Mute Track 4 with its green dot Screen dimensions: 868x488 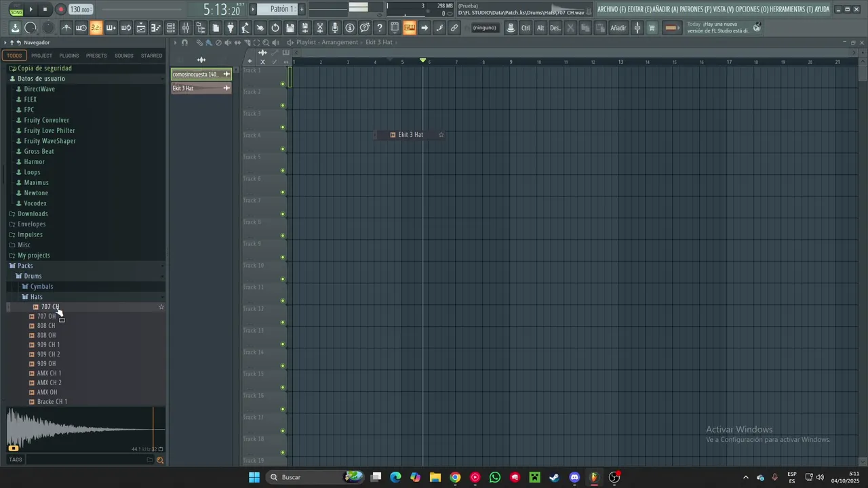(x=283, y=149)
